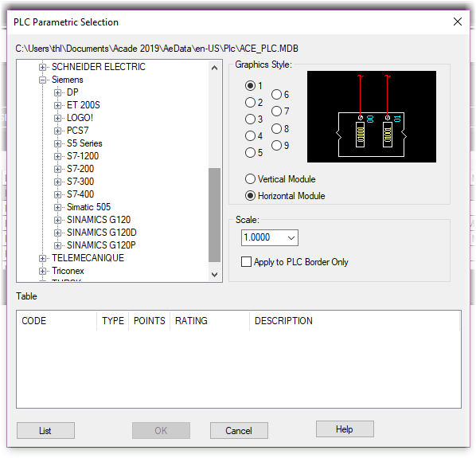Select the Vertical Module option
Screen dimensions: 476x458
click(250, 179)
